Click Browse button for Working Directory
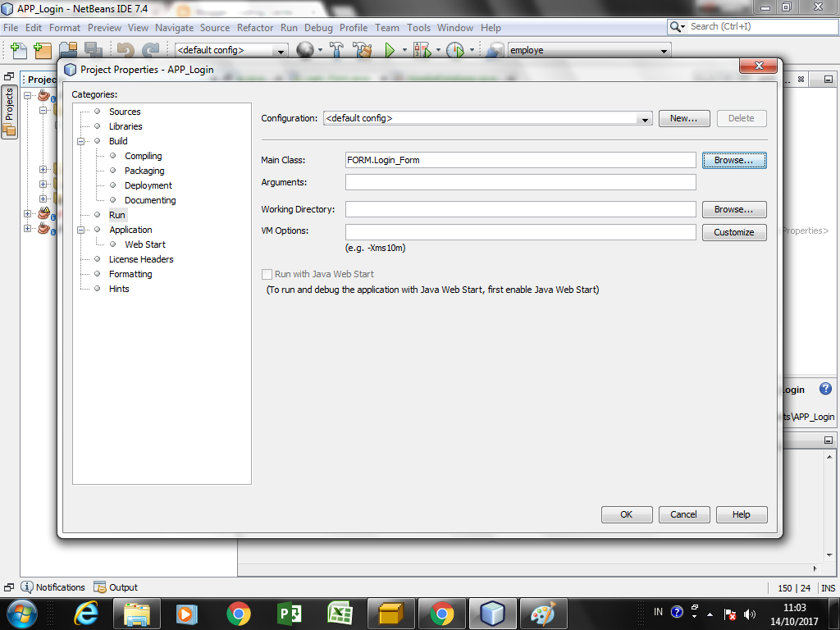 (x=734, y=209)
